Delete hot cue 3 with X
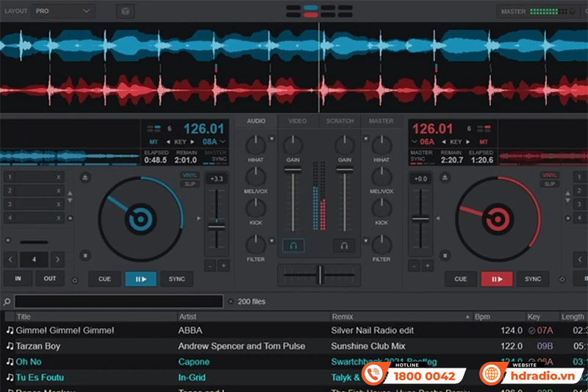The image size is (588, 392). click(x=59, y=204)
